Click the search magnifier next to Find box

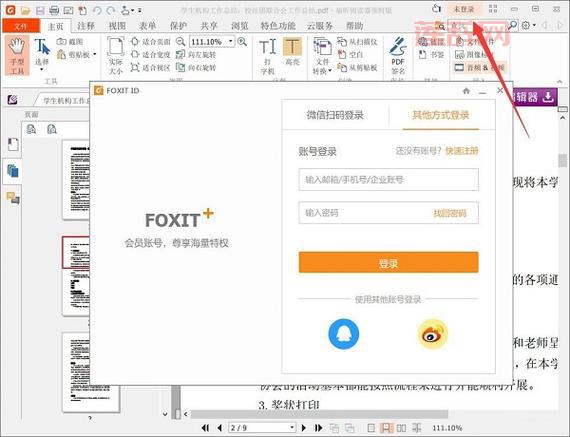coord(512,25)
